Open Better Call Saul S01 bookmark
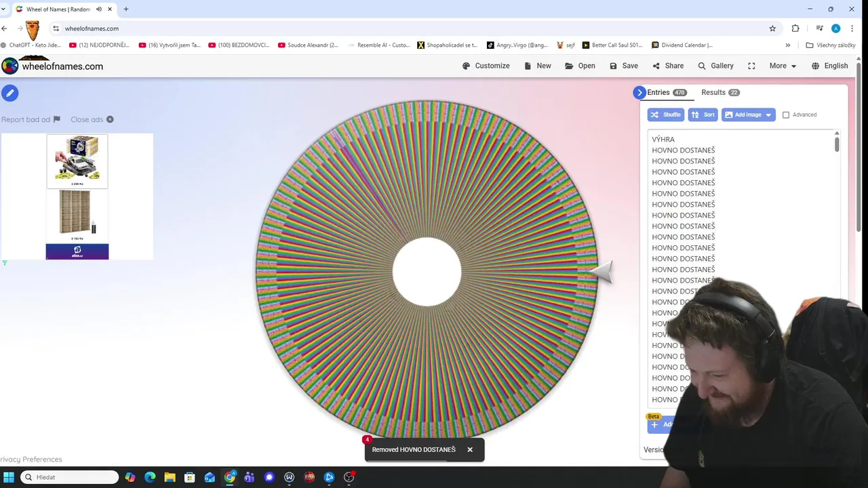 (x=613, y=45)
